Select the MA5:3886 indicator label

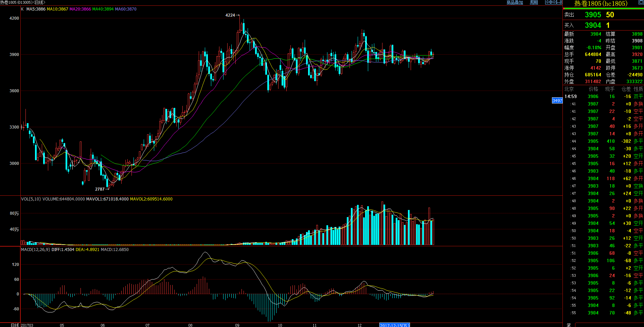point(36,9)
